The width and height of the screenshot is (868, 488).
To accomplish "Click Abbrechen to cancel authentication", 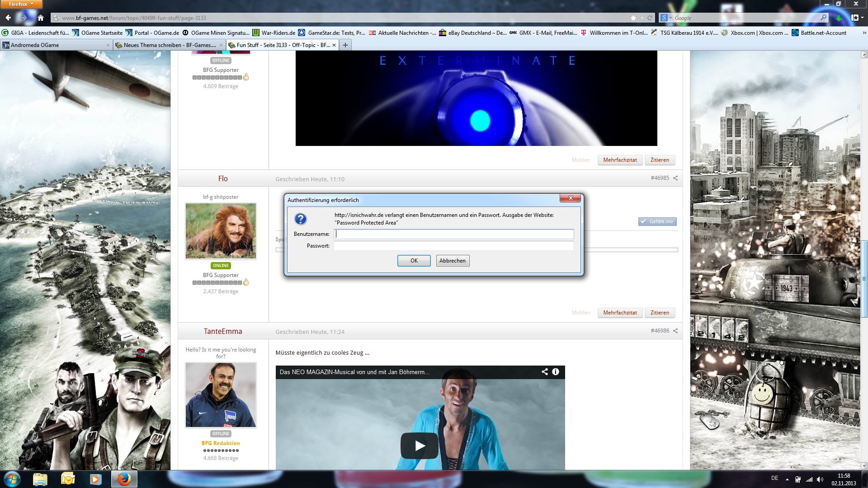I will coord(452,261).
